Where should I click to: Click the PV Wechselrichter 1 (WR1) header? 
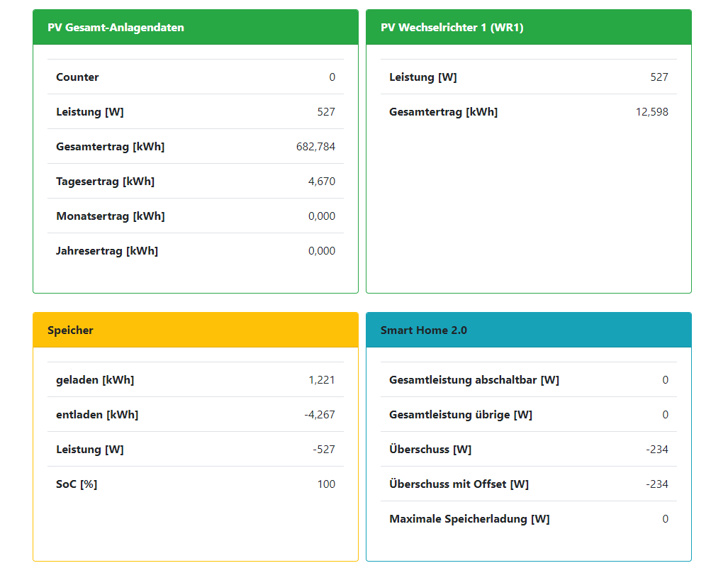452,28
